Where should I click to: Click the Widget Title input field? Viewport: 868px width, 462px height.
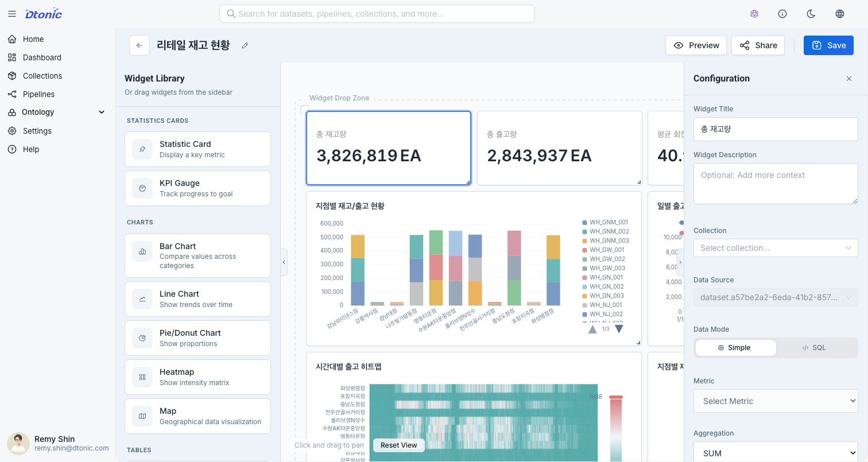(775, 129)
